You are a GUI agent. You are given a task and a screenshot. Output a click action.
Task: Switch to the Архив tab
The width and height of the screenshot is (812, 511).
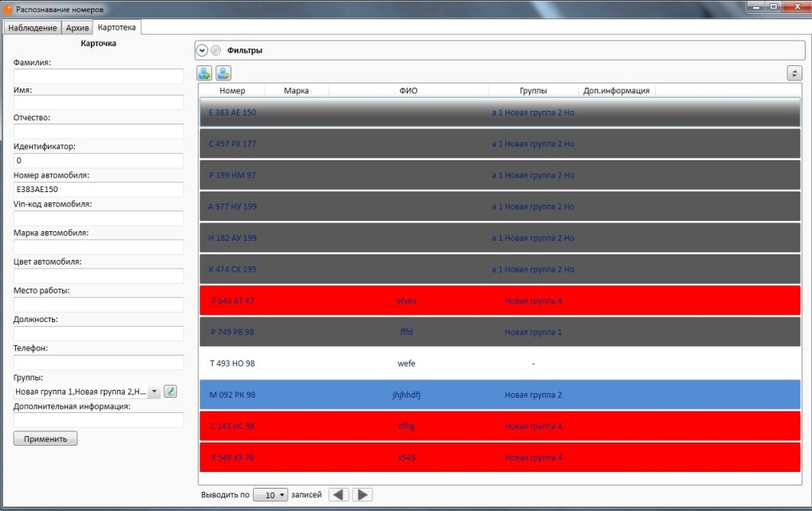(x=77, y=28)
